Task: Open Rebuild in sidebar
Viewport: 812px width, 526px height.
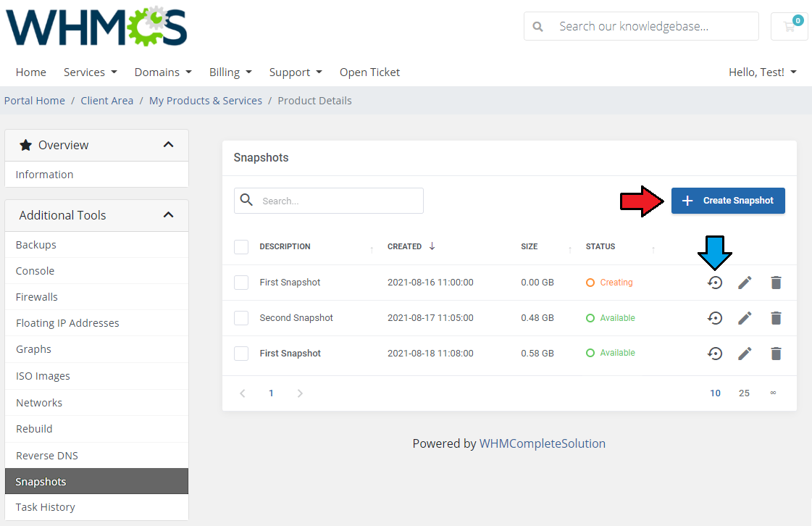Action: point(96,429)
